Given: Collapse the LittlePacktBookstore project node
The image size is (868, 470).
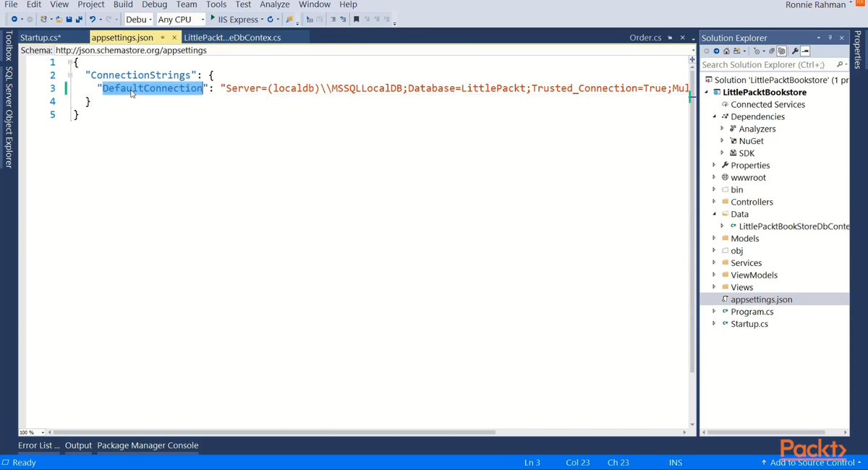Looking at the screenshot, I should tap(707, 92).
